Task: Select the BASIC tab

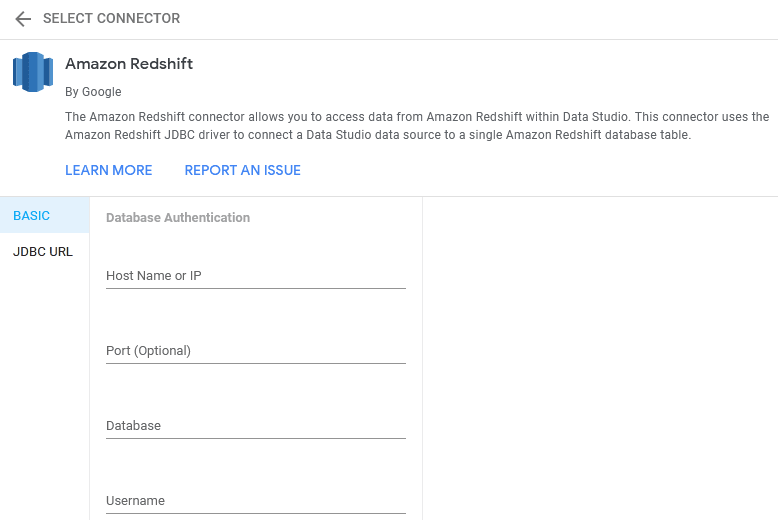Action: [x=45, y=215]
